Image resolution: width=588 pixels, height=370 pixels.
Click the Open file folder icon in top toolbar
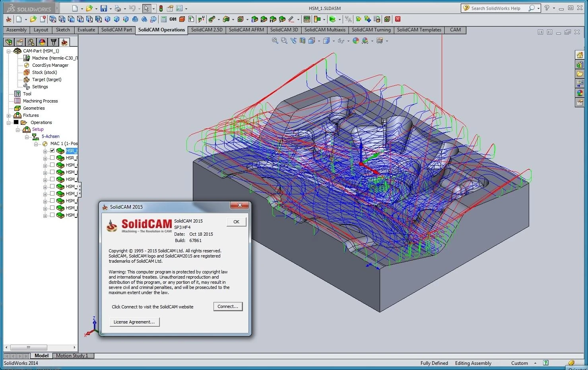89,8
